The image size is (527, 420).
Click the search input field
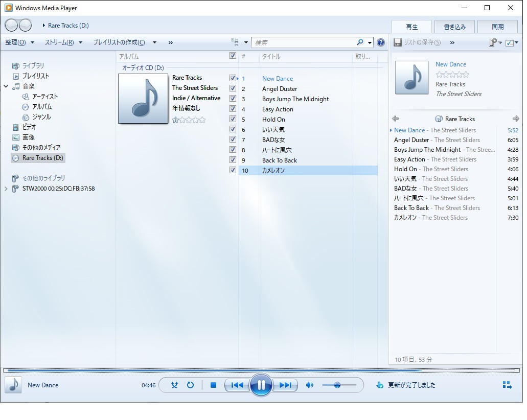coord(304,42)
